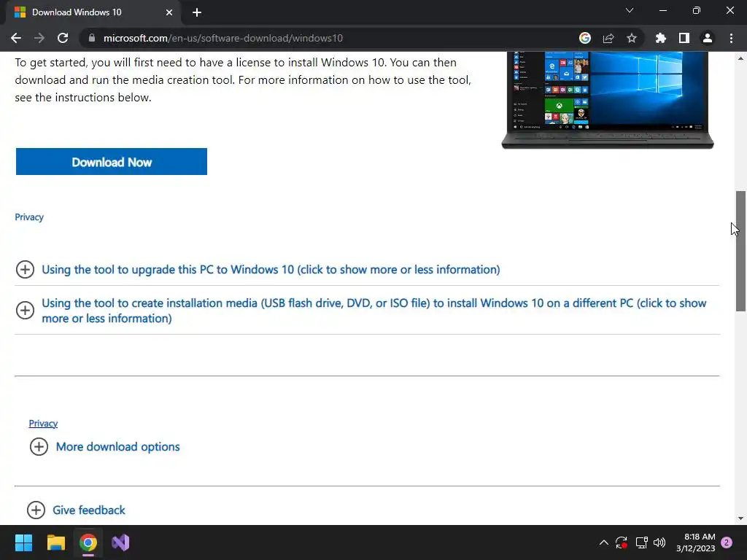The image size is (747, 560).
Task: Share this page via share icon
Action: click(x=608, y=38)
